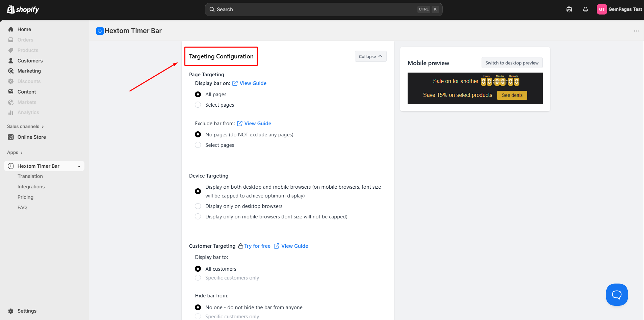Select Display only on desktop browsers
Screen dimensions: 644x320
[x=198, y=206]
